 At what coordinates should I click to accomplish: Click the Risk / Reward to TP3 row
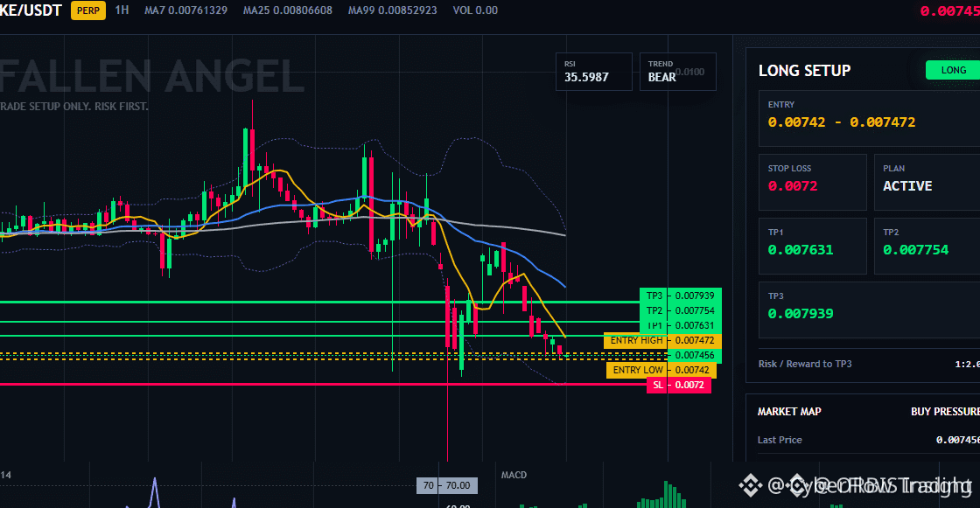point(870,364)
